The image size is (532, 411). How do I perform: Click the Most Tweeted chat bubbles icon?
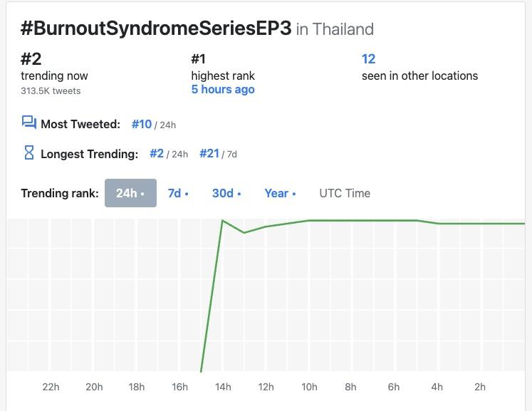pos(29,123)
